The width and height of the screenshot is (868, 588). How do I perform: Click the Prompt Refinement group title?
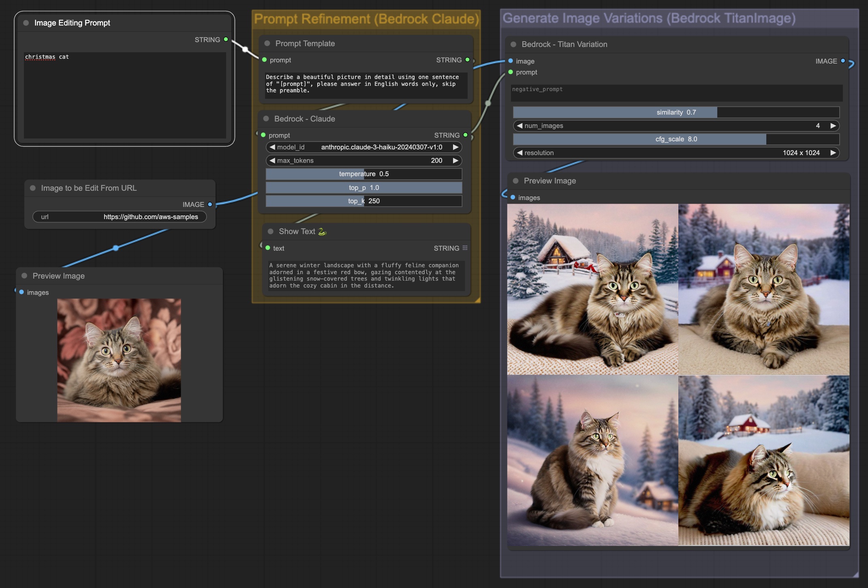[x=366, y=19]
